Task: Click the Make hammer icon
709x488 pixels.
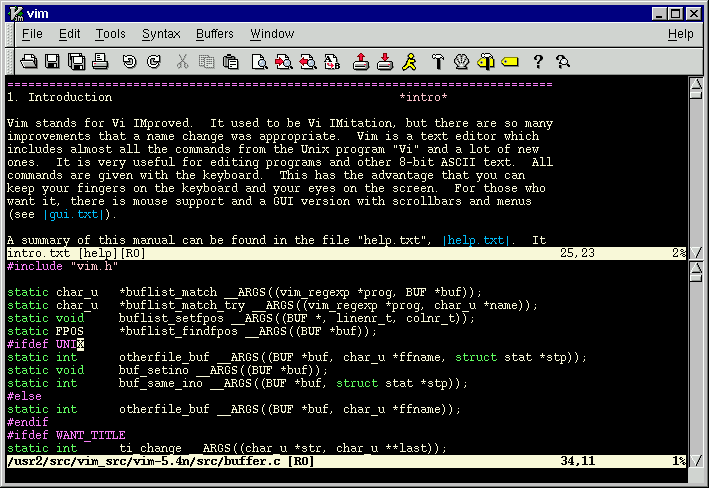Action: [x=438, y=62]
